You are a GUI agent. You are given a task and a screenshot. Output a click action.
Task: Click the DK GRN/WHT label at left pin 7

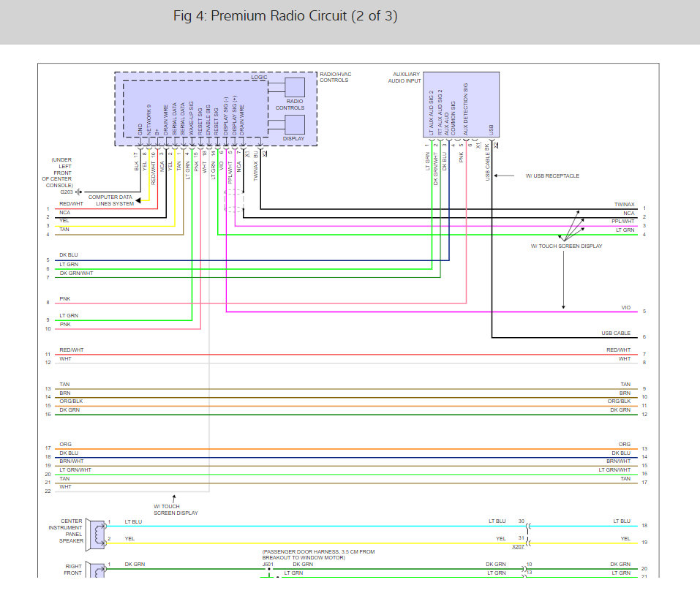click(76, 274)
